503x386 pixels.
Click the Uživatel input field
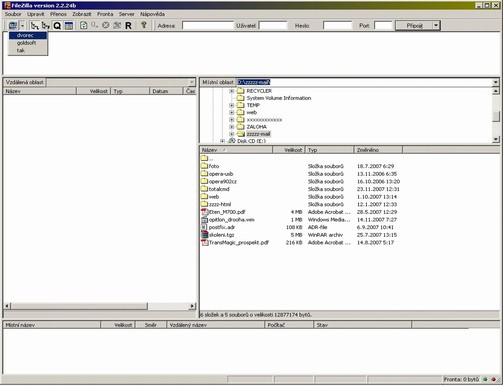pyautogui.click(x=273, y=26)
